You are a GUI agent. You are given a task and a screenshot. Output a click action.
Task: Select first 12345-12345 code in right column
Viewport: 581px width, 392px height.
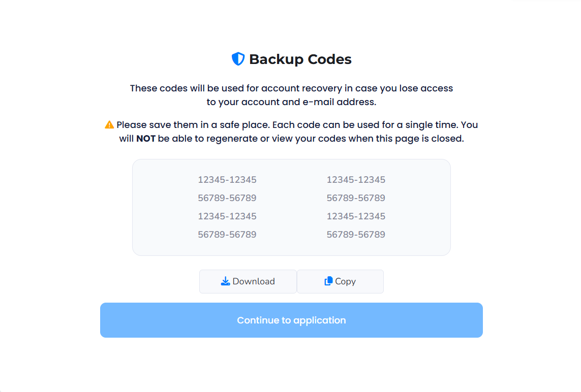pos(356,180)
